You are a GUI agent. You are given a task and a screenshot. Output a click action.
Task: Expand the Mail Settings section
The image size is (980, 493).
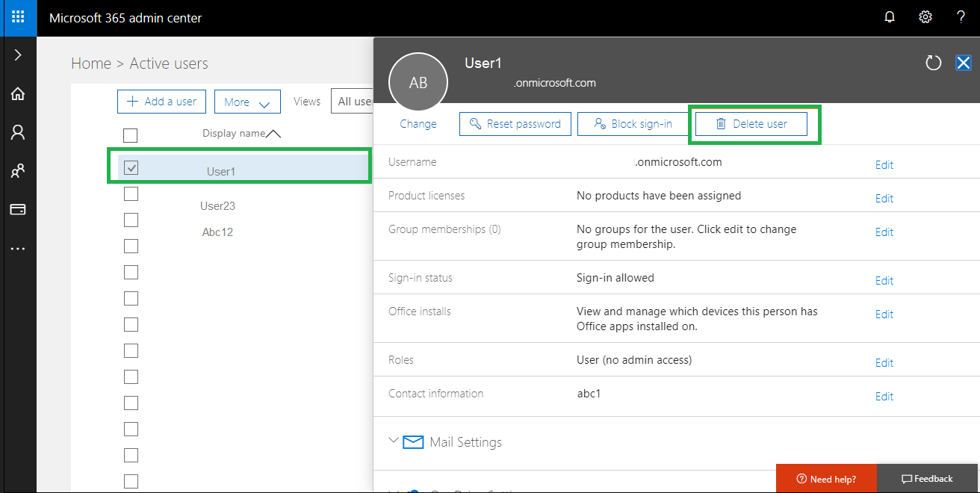tap(394, 441)
